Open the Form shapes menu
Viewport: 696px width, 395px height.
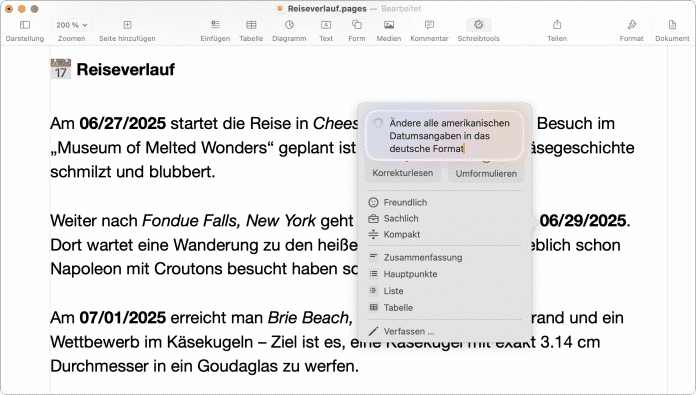[357, 30]
